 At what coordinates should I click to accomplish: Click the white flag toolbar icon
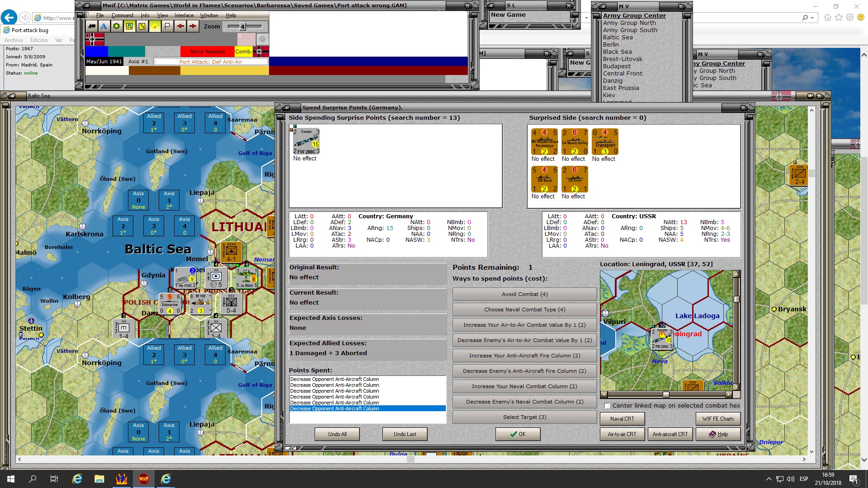tap(167, 26)
